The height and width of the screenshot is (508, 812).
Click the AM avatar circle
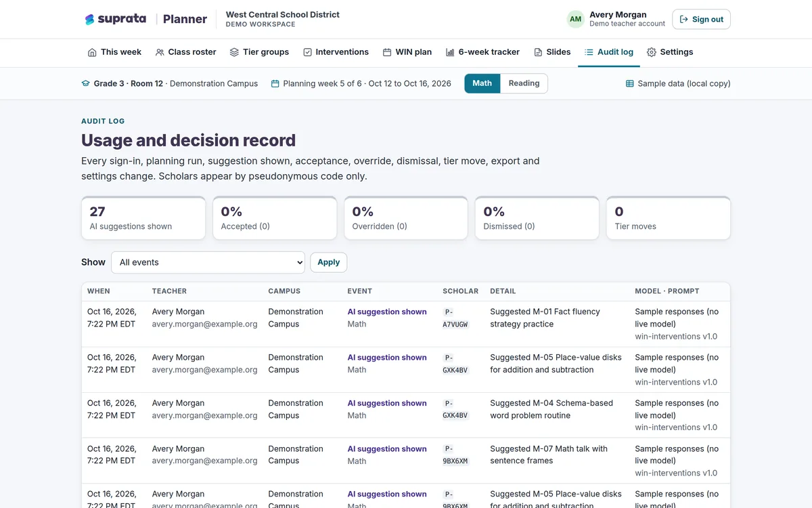(x=575, y=19)
